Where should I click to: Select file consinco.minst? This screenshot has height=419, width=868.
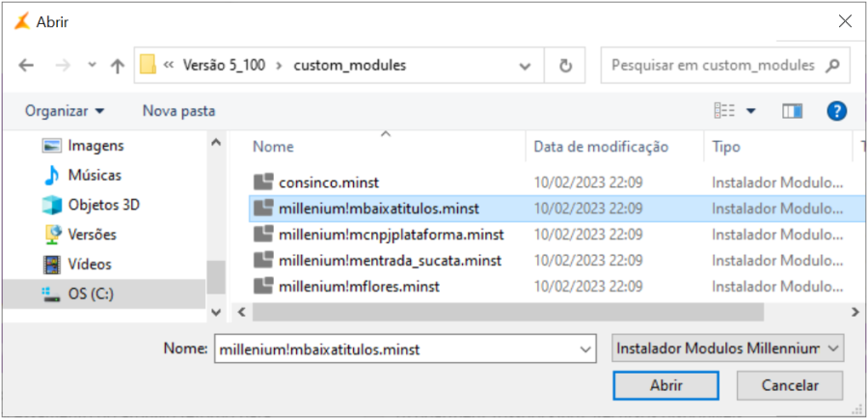click(x=329, y=182)
